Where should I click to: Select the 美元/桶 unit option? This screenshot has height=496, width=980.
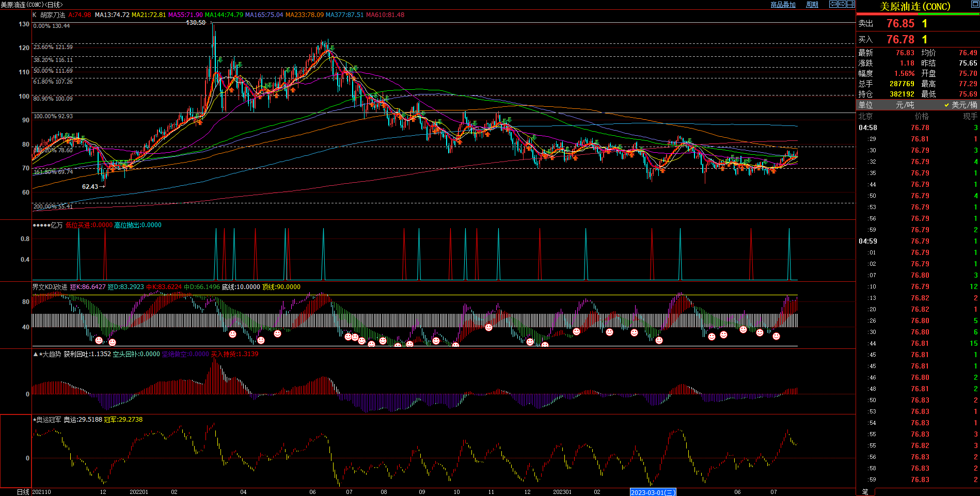point(960,105)
